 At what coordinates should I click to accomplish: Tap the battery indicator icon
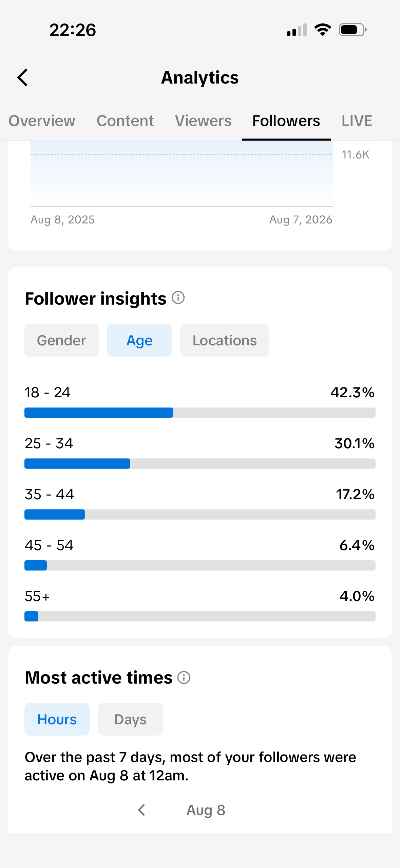(x=353, y=30)
